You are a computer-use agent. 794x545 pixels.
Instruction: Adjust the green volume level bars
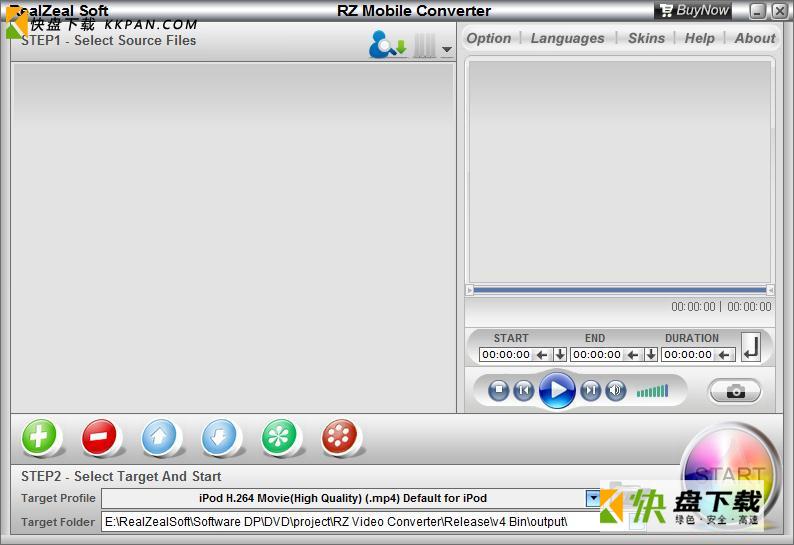pos(653,391)
